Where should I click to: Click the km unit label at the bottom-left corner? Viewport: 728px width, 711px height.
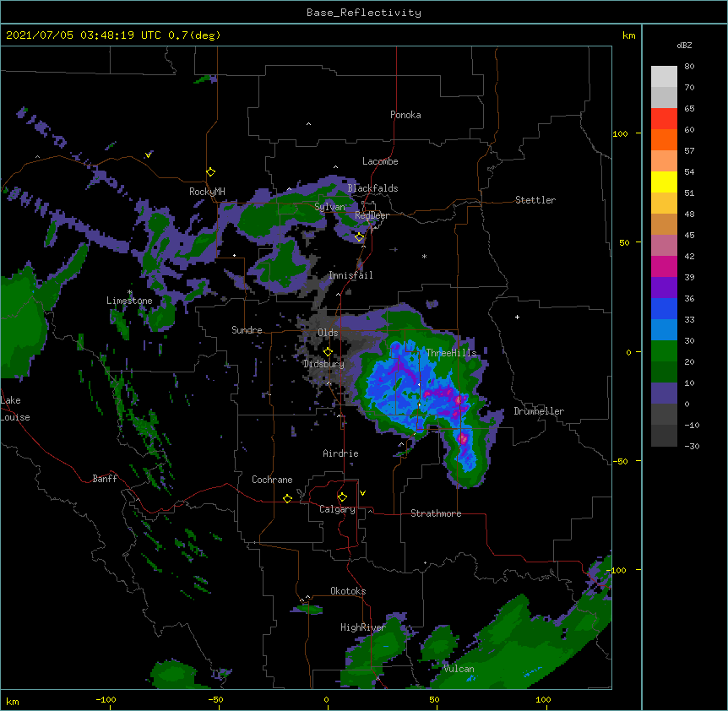coord(12,702)
